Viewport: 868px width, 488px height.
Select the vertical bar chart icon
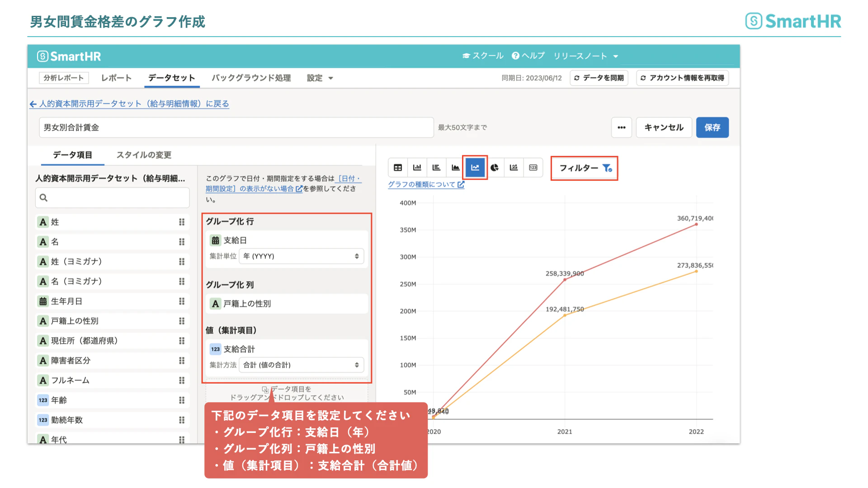(x=417, y=168)
